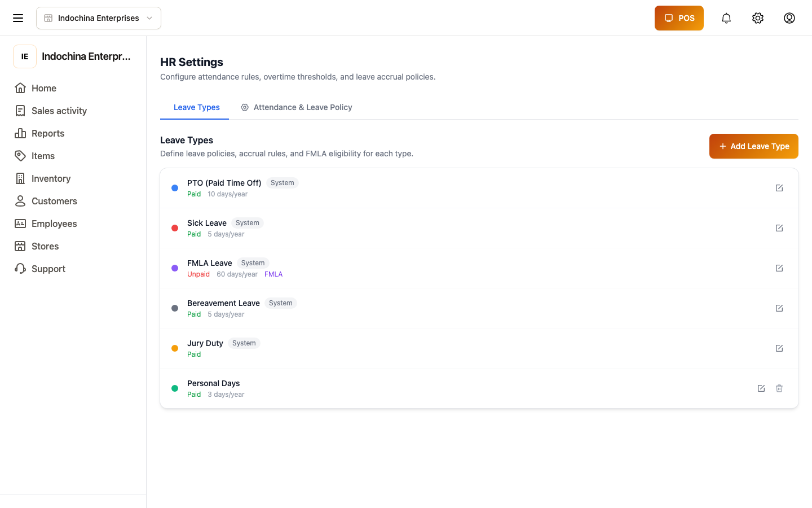Click the 10 days/year value
Image resolution: width=812 pixels, height=508 pixels.
click(228, 194)
